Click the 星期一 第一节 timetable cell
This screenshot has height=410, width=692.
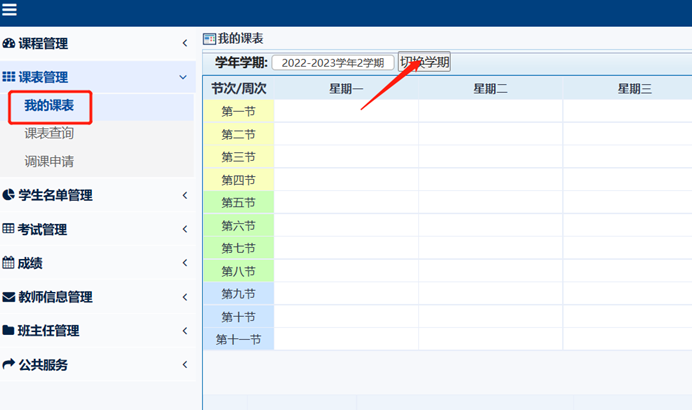pyautogui.click(x=346, y=111)
